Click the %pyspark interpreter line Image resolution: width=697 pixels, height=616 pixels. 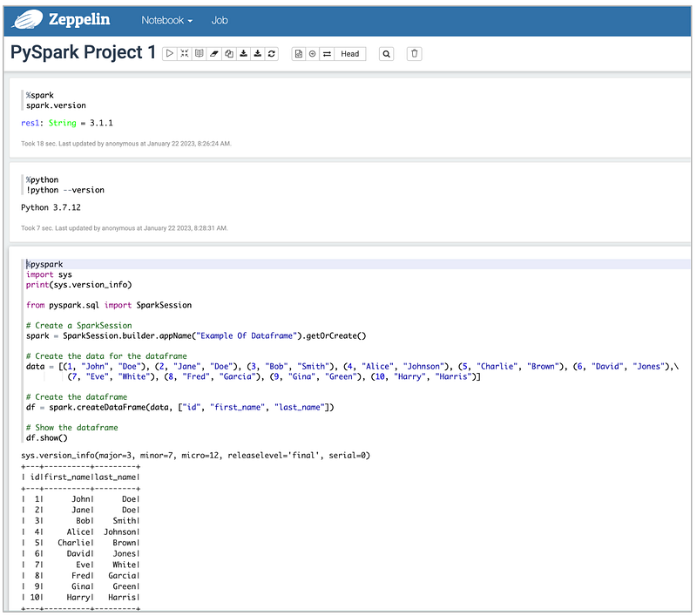[x=44, y=264]
